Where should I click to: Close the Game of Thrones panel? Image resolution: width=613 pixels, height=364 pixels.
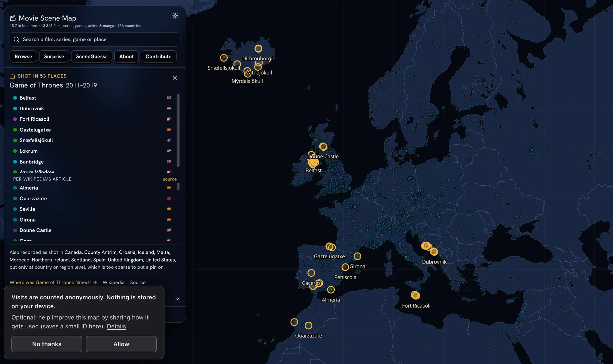tap(175, 78)
